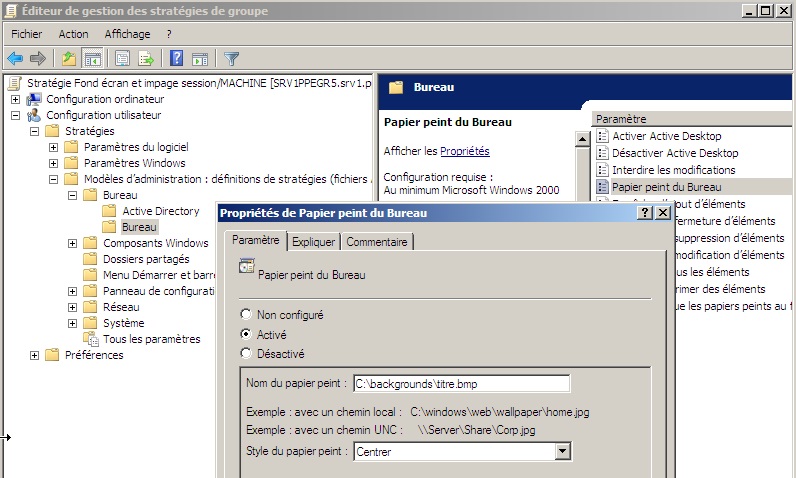Open the Style du papier peint dropdown

click(562, 451)
